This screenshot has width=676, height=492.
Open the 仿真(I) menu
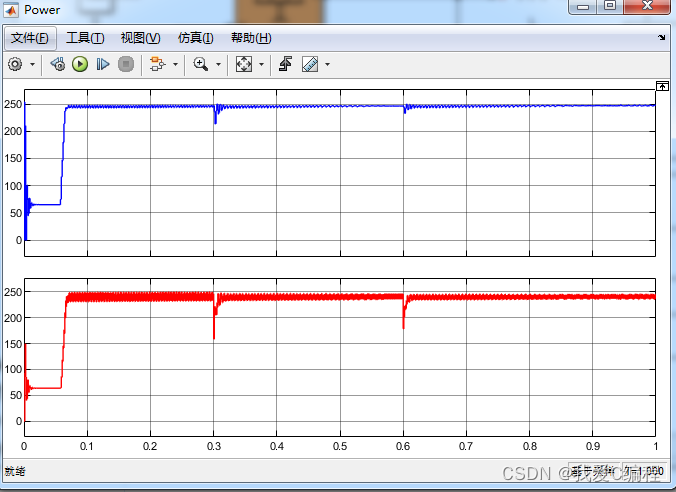[x=195, y=38]
